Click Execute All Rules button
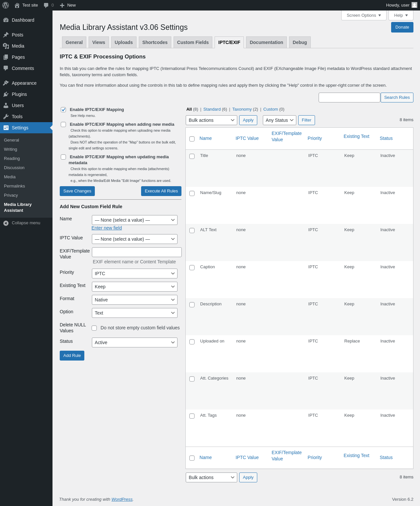This screenshot has height=506, width=420. pos(161,191)
